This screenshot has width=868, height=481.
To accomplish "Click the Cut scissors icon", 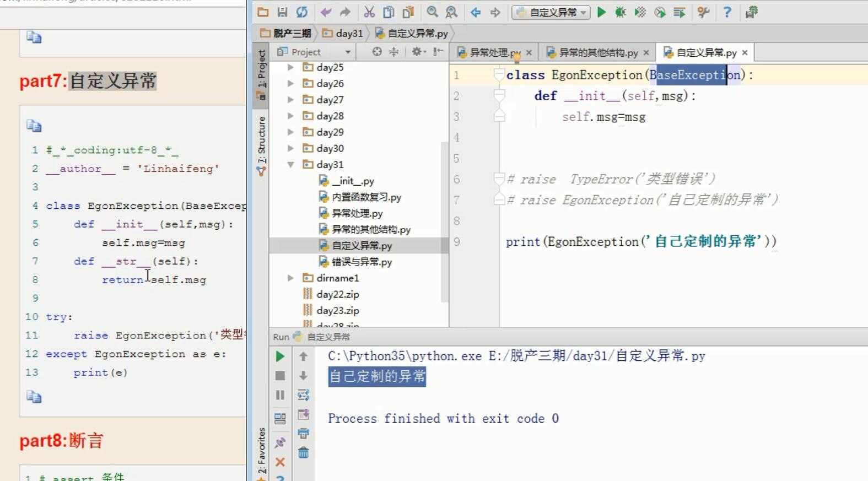I will pos(369,12).
